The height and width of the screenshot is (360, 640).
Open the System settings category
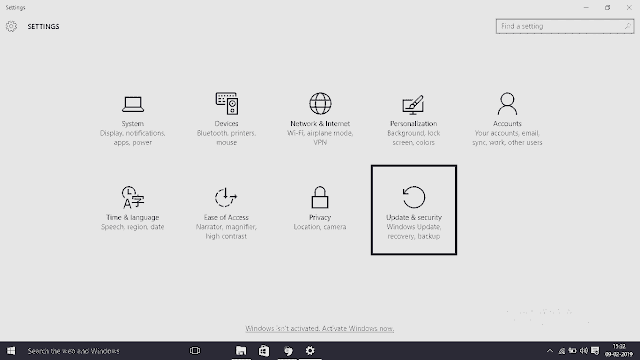click(133, 120)
